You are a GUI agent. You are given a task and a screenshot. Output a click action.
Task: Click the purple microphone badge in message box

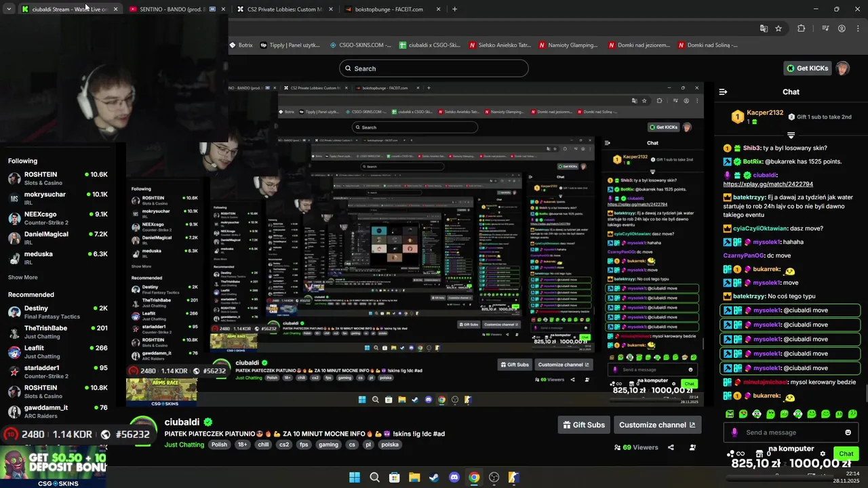pyautogui.click(x=734, y=432)
